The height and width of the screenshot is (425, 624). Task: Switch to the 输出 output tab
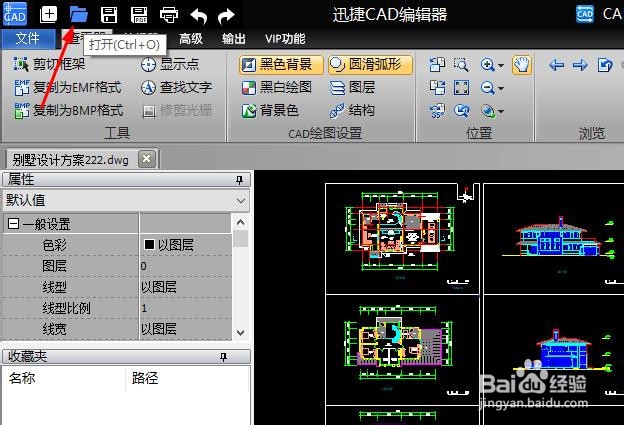click(x=234, y=39)
